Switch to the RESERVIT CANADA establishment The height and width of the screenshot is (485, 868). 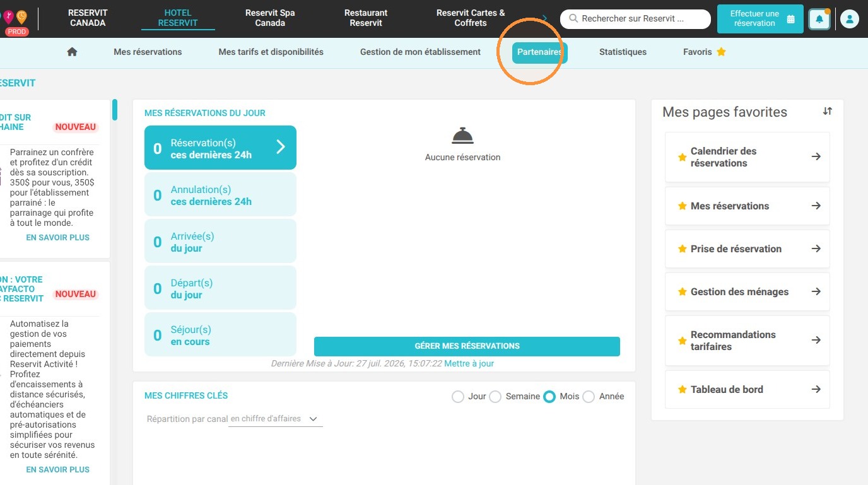point(88,18)
